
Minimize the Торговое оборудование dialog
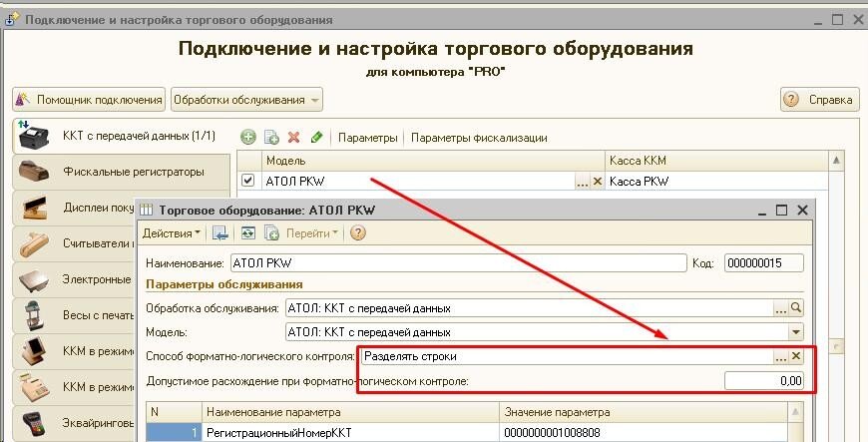coord(762,212)
